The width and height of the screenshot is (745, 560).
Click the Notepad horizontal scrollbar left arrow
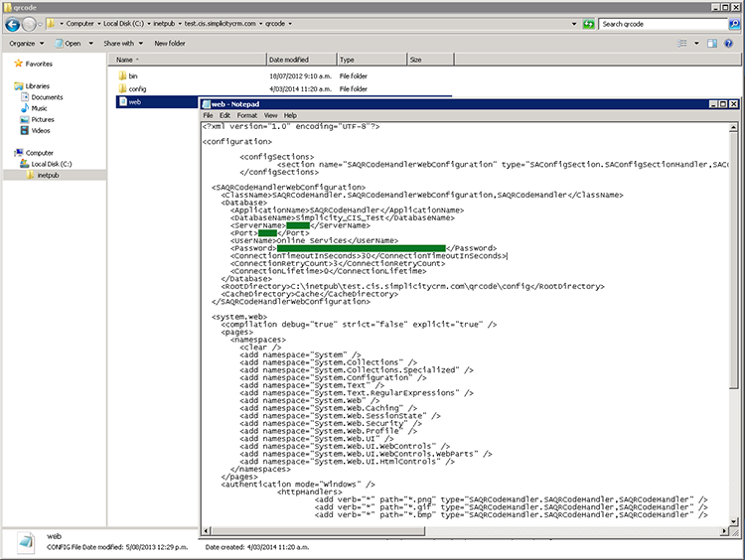(x=207, y=531)
